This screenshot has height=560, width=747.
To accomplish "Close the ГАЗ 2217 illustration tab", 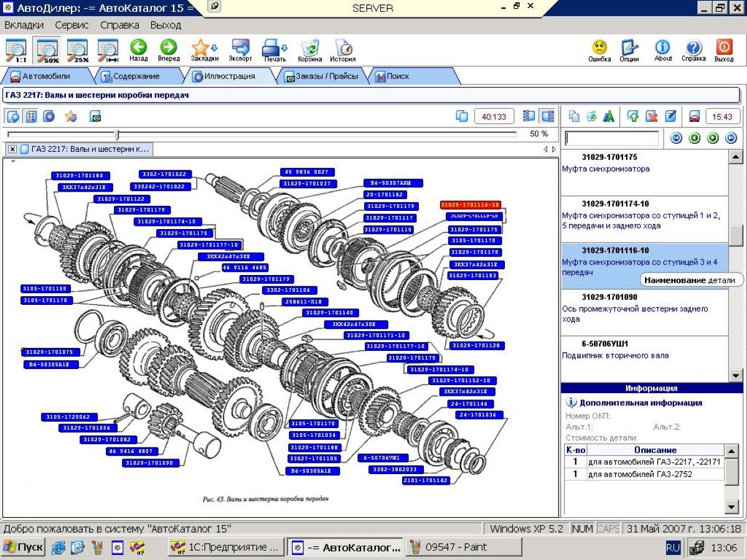I will tap(12, 149).
